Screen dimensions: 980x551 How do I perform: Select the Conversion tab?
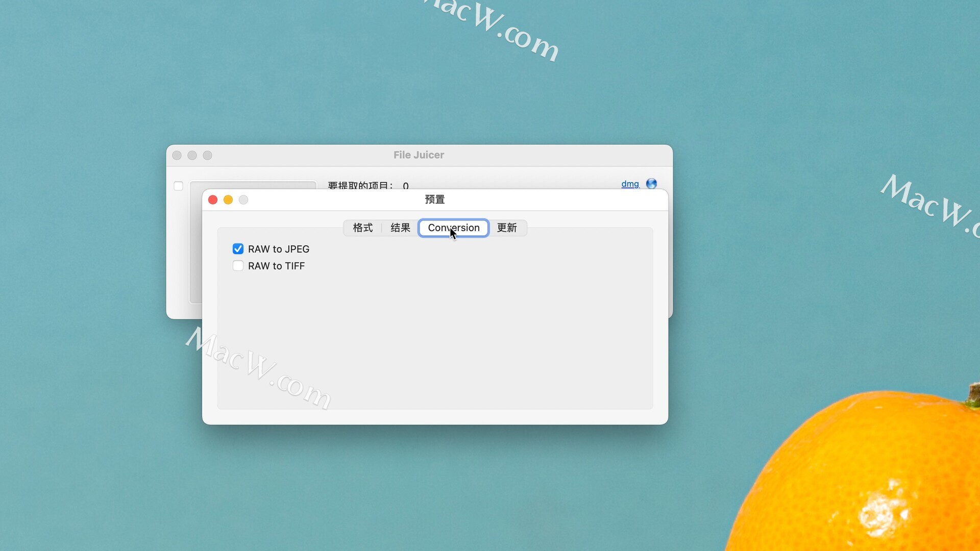[454, 228]
